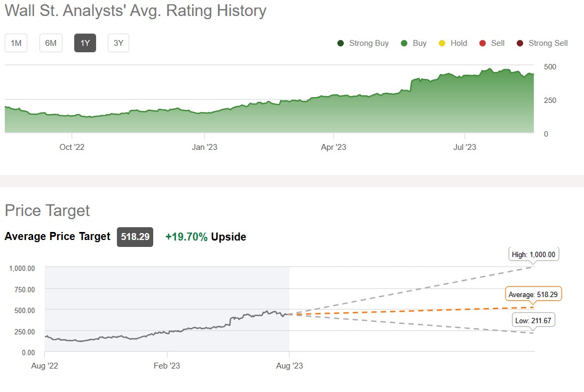Click Apr '23 on rating chart axis
Viewport: 584px width, 392px height.
pos(333,147)
